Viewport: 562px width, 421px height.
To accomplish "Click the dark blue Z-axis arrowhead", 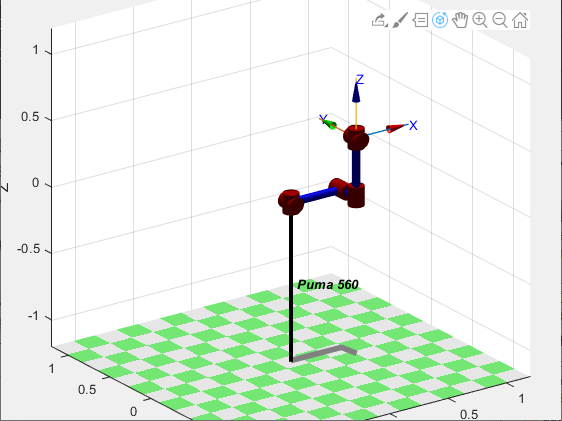I will 356,92.
